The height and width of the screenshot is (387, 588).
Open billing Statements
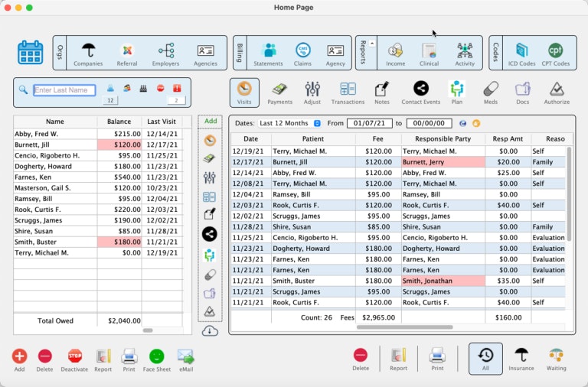268,54
